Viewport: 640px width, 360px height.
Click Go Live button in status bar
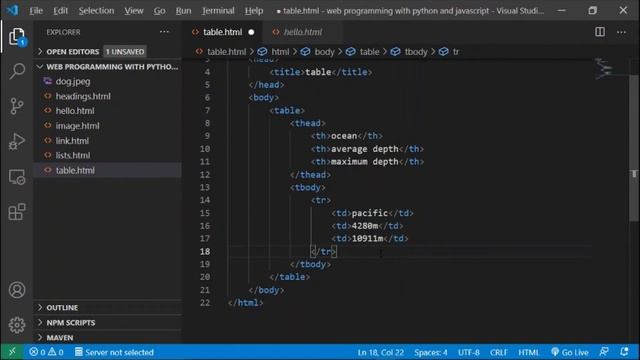pos(570,352)
